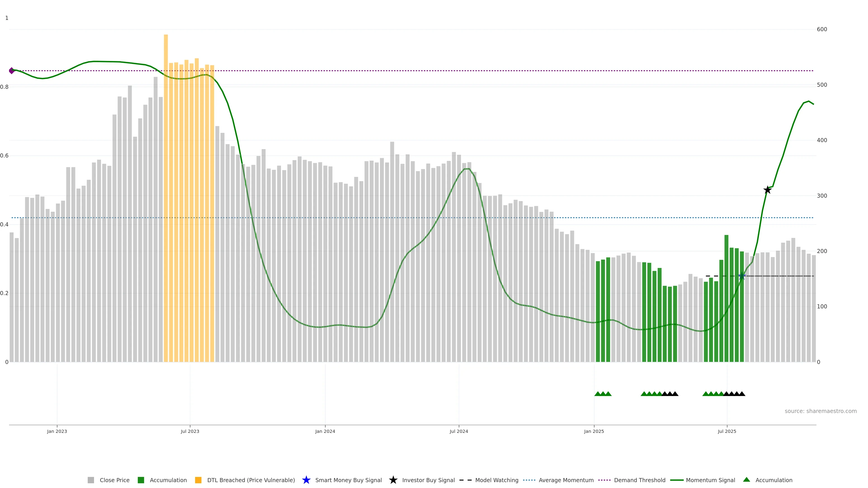Screen dimensions: 868x488
Task: Click the Jul 2023 axis label
Action: click(x=190, y=431)
